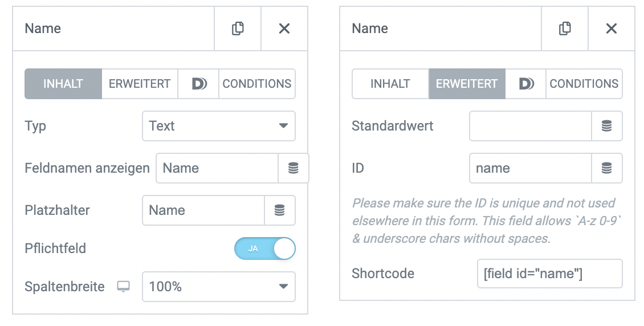Duplicate the Name field in left panel
Viewport: 644px width, 326px height.
[x=238, y=28]
